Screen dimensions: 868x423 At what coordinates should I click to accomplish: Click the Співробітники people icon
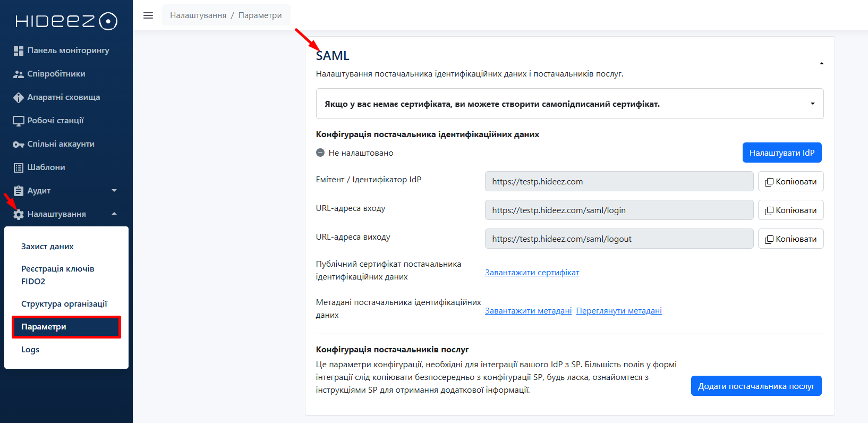(19, 74)
